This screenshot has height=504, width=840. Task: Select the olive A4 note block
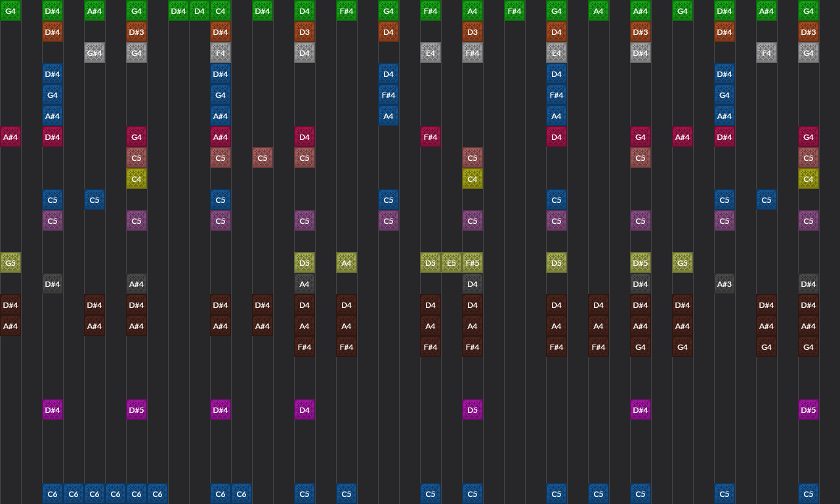click(346, 262)
